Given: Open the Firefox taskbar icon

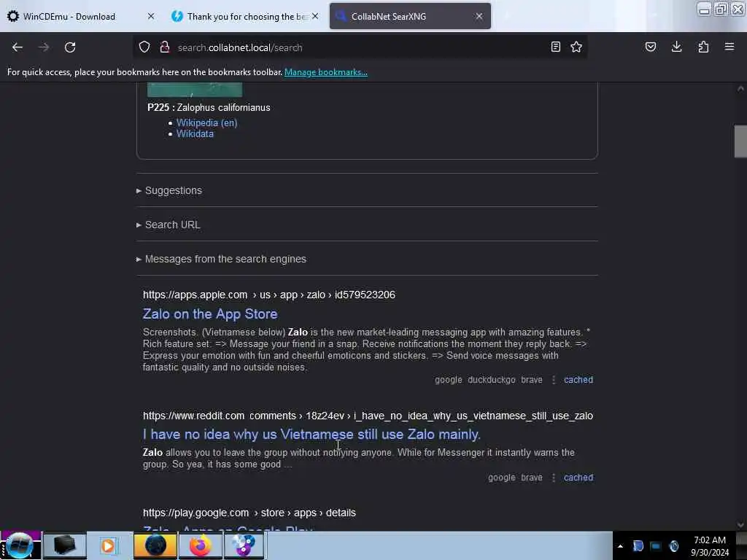Looking at the screenshot, I should (x=200, y=545).
